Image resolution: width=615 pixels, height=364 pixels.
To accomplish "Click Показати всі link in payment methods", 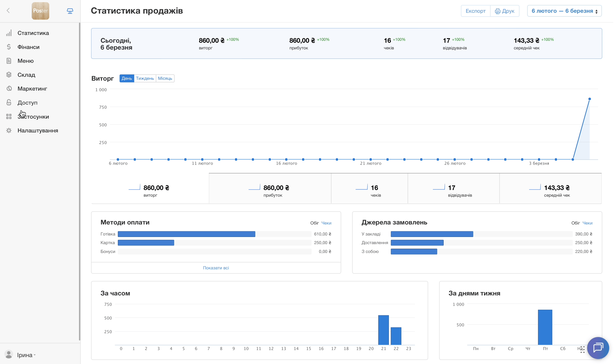I will click(216, 268).
